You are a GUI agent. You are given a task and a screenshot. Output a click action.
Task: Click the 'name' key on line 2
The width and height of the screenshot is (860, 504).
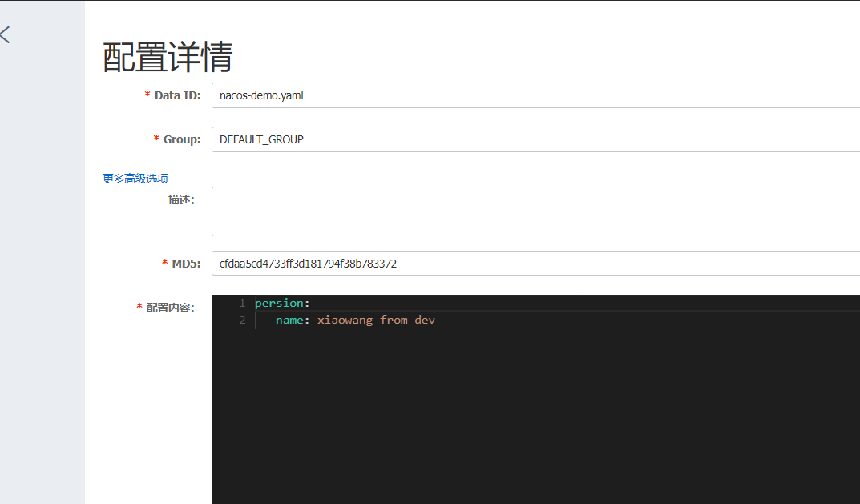pos(289,321)
